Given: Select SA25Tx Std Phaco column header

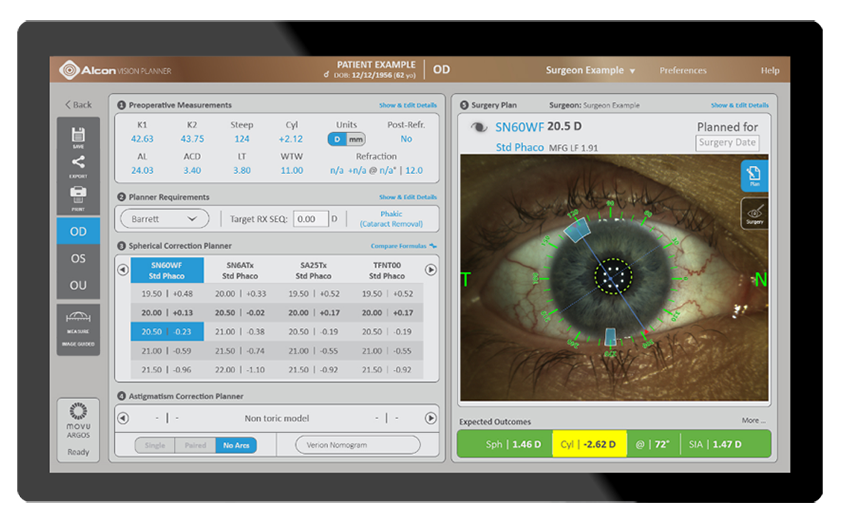Looking at the screenshot, I should [313, 270].
